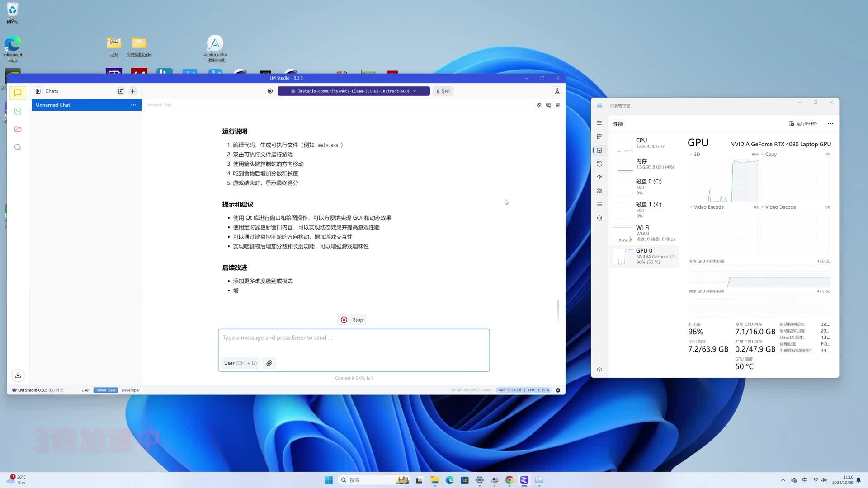
Task: Select the Unnamed Chat entry
Action: tap(86, 105)
